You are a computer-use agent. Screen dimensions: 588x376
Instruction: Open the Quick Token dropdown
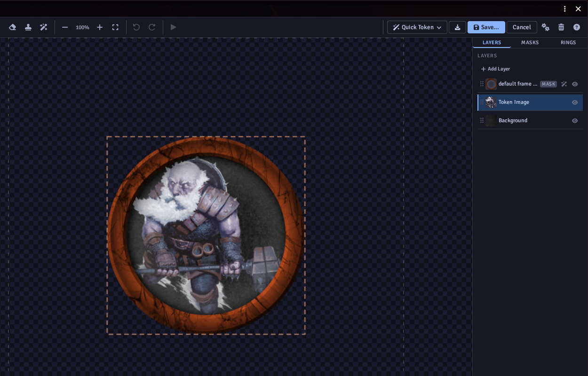[417, 27]
